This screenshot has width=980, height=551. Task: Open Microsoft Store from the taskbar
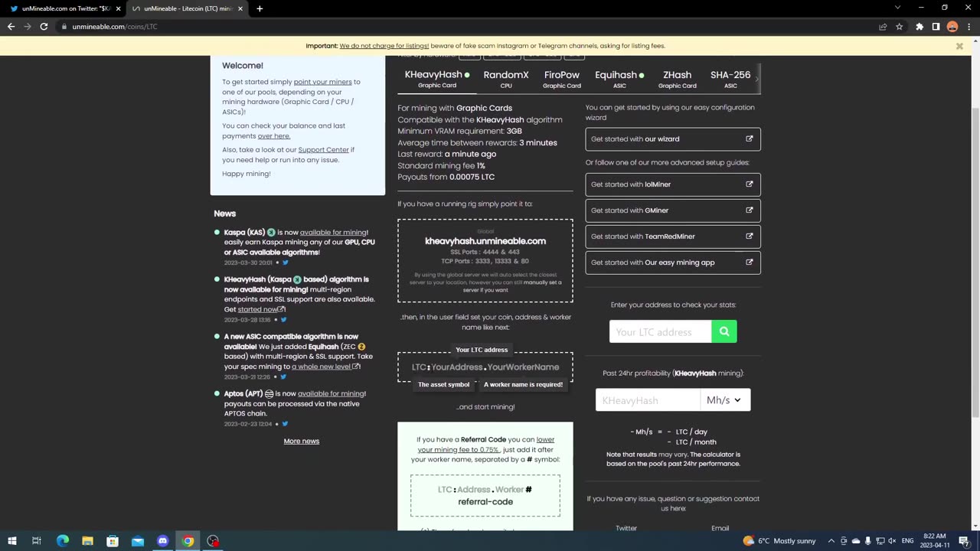coord(113,541)
